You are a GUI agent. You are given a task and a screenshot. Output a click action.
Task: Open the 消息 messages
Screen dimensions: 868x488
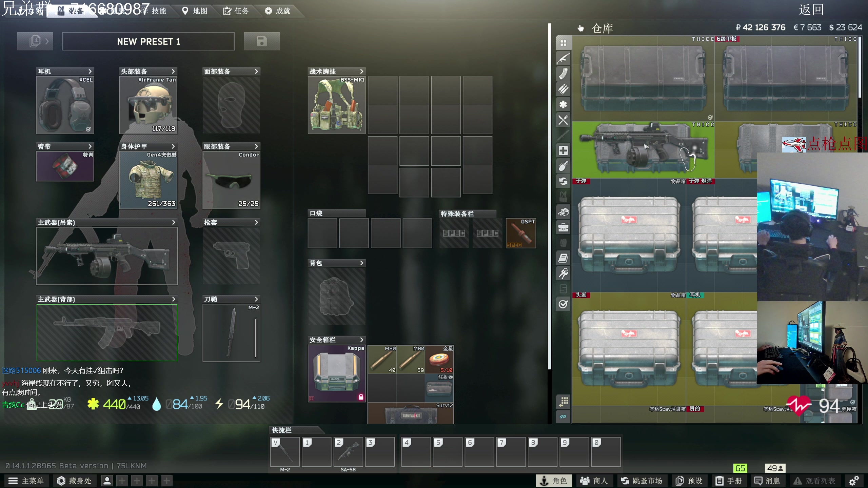(767, 481)
